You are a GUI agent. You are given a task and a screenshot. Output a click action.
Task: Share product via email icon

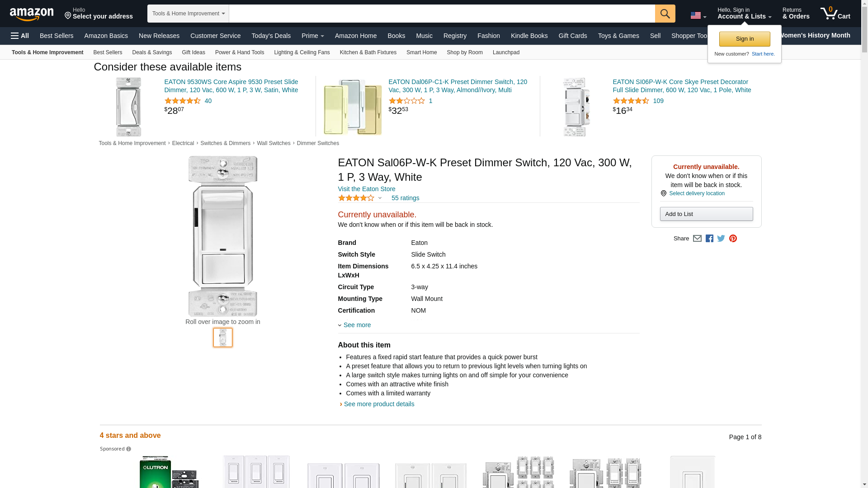(x=697, y=239)
